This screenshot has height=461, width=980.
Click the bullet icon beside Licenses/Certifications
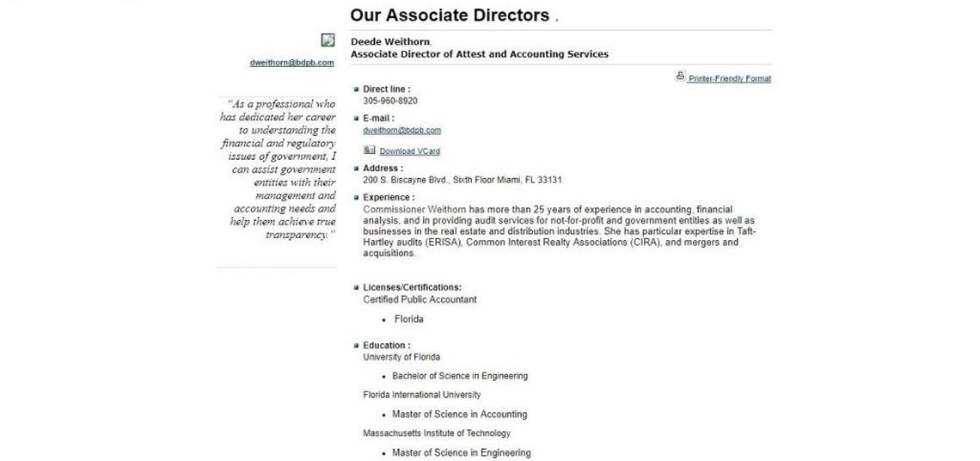(x=357, y=287)
